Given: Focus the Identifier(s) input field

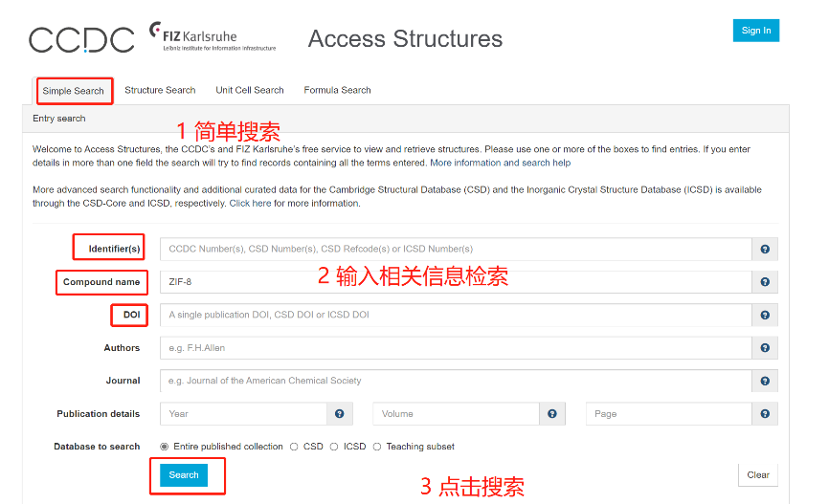Looking at the screenshot, I should (x=456, y=249).
